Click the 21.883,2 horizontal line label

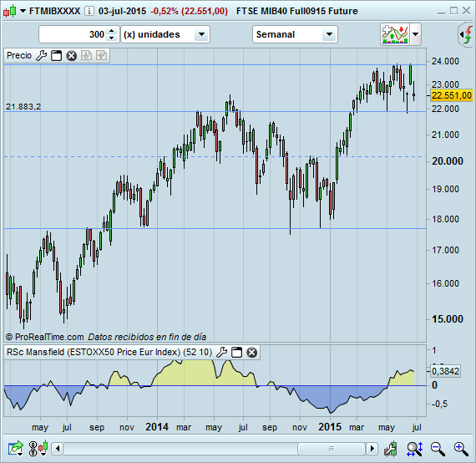[x=23, y=107]
